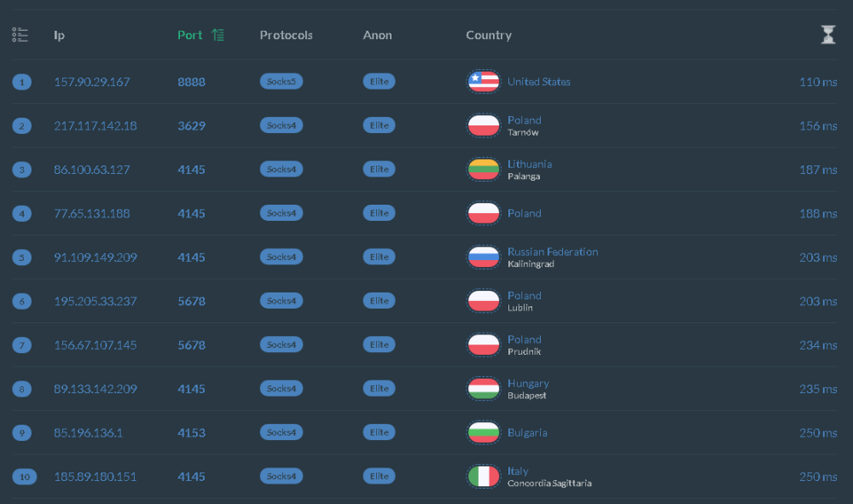853x504 pixels.
Task: Select row number 5 badge
Action: click(21, 258)
